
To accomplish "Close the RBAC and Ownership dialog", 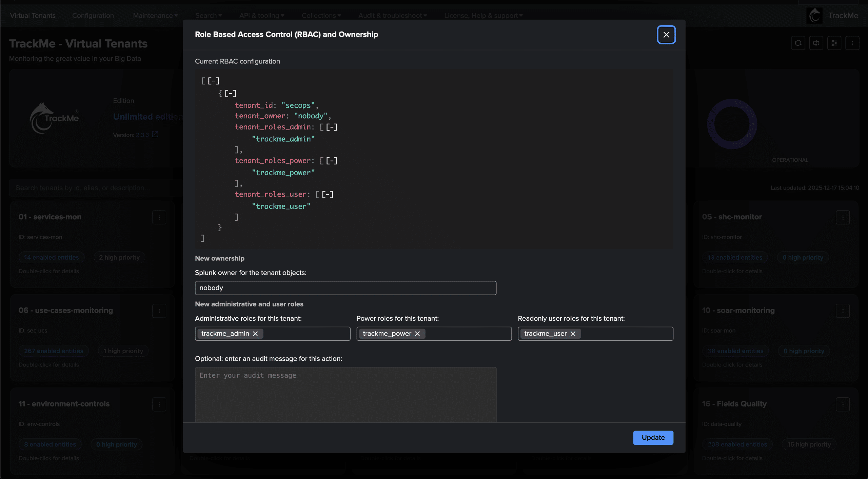I will (666, 35).
